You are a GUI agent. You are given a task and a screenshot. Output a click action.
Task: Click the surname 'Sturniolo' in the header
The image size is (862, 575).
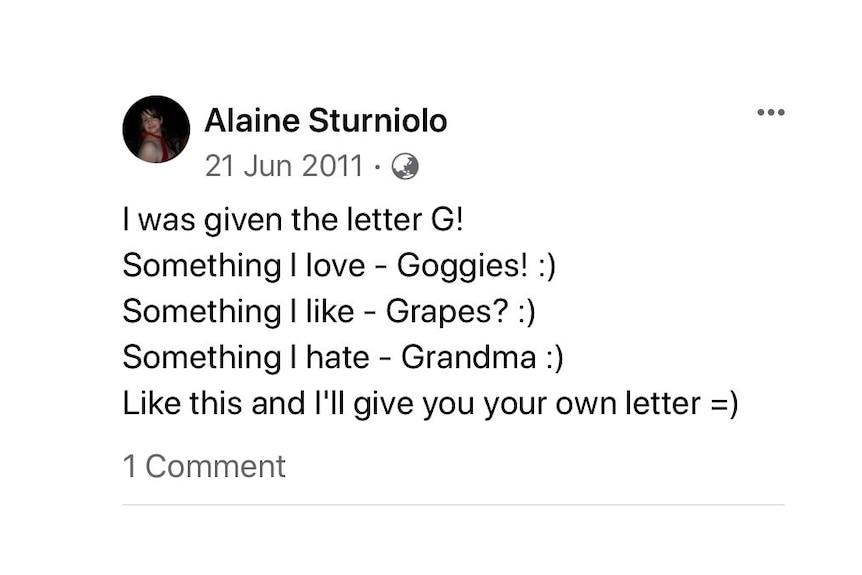[x=378, y=120]
